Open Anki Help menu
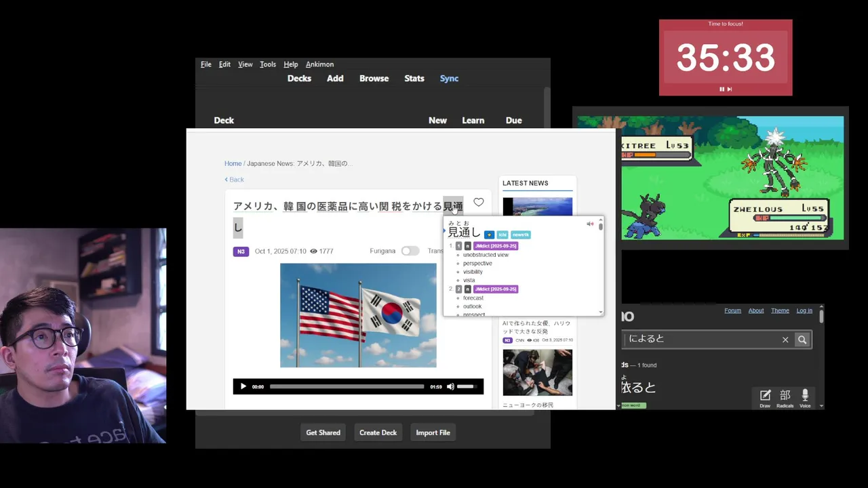The image size is (868, 488). (x=291, y=64)
